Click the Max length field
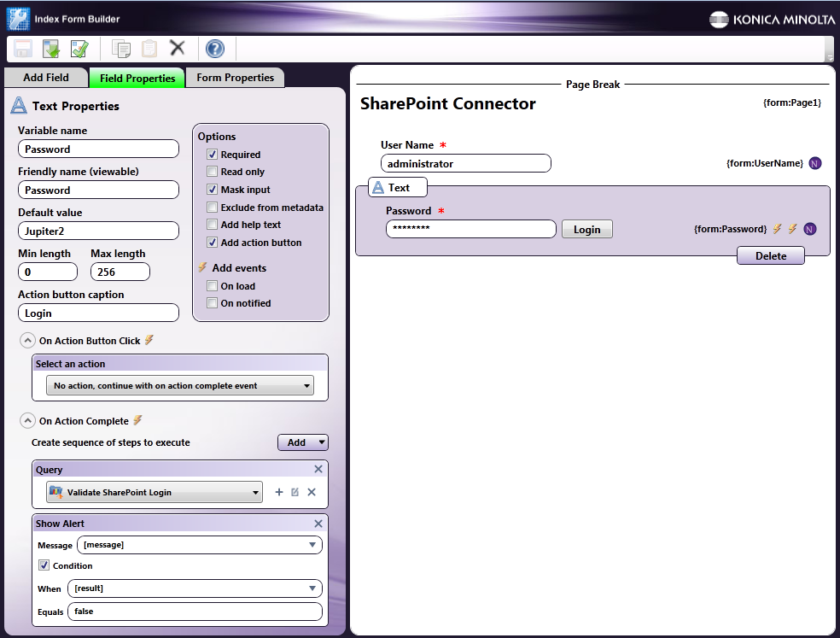Screen dimensions: 840x638 (120, 272)
